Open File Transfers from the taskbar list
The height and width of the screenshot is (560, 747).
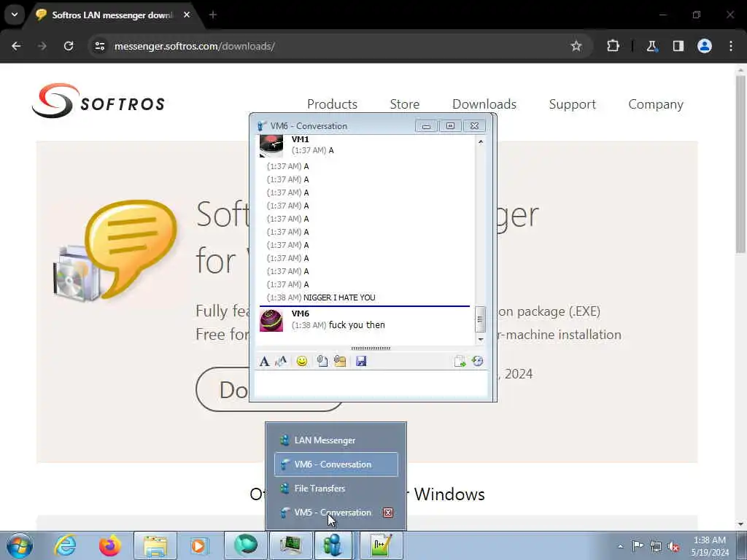pos(336,489)
